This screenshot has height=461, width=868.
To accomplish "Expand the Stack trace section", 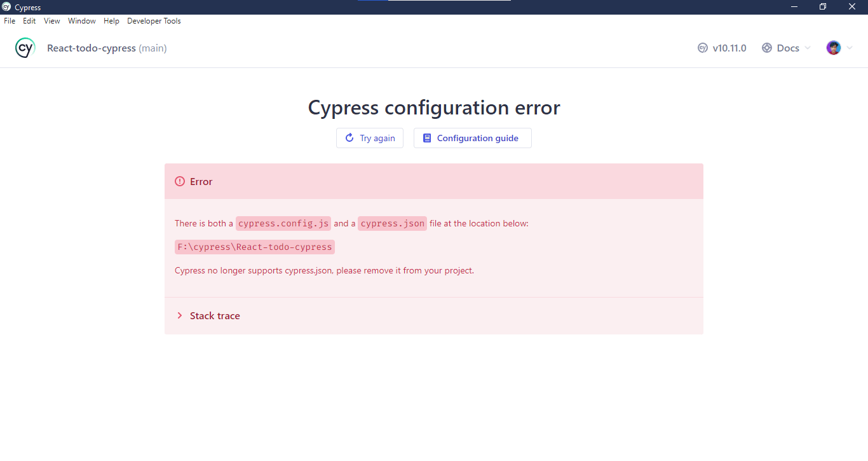I will (214, 315).
